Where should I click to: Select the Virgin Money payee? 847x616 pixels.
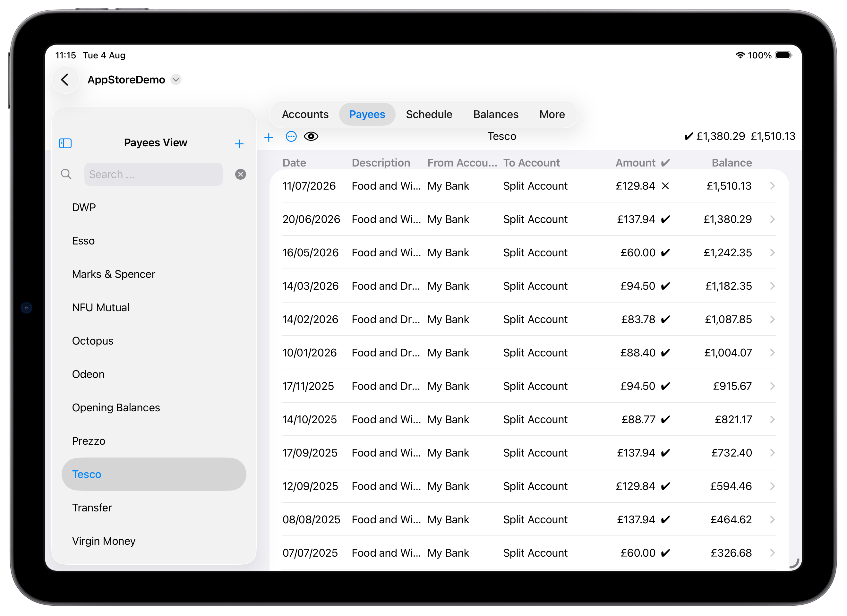[x=154, y=541]
